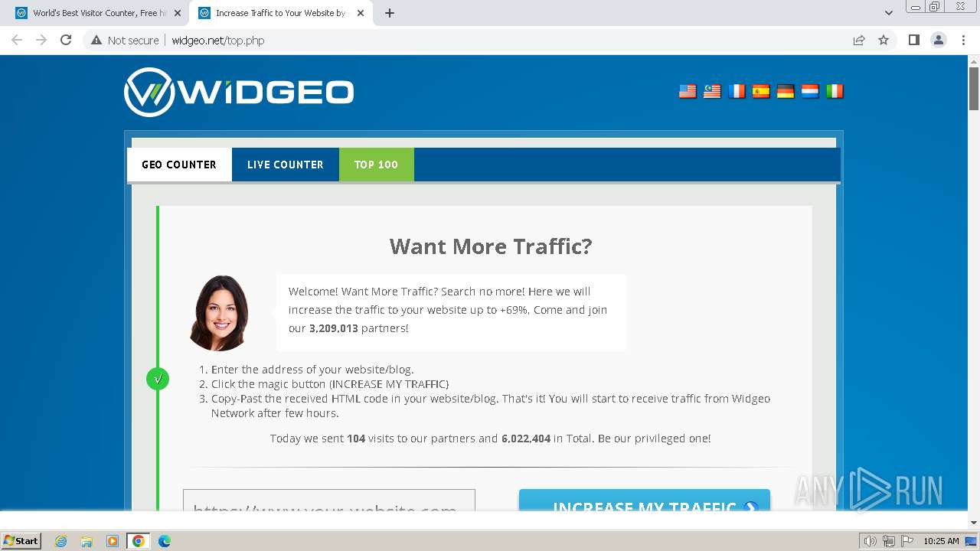Open a new browser tab
This screenshot has width=980, height=551.
390,13
